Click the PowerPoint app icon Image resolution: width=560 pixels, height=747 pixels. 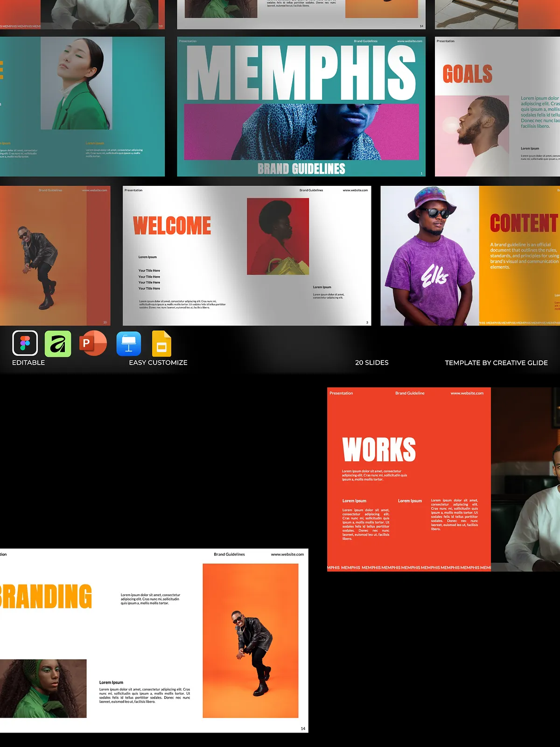pyautogui.click(x=93, y=343)
